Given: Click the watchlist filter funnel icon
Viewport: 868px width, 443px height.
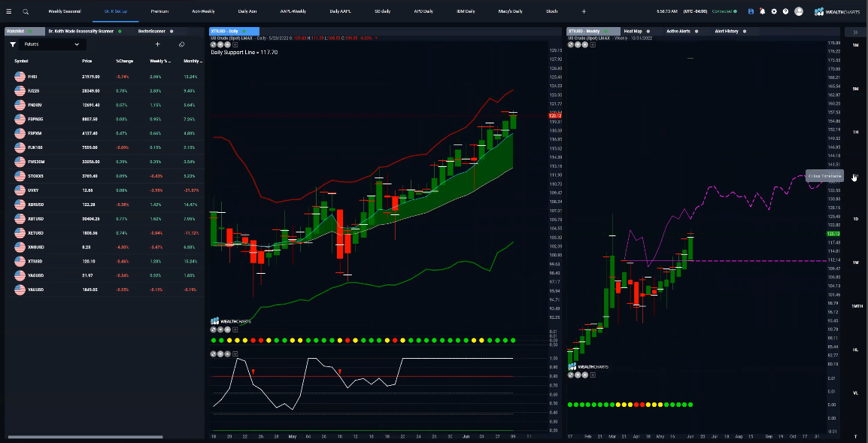Looking at the screenshot, I should coord(13,44).
